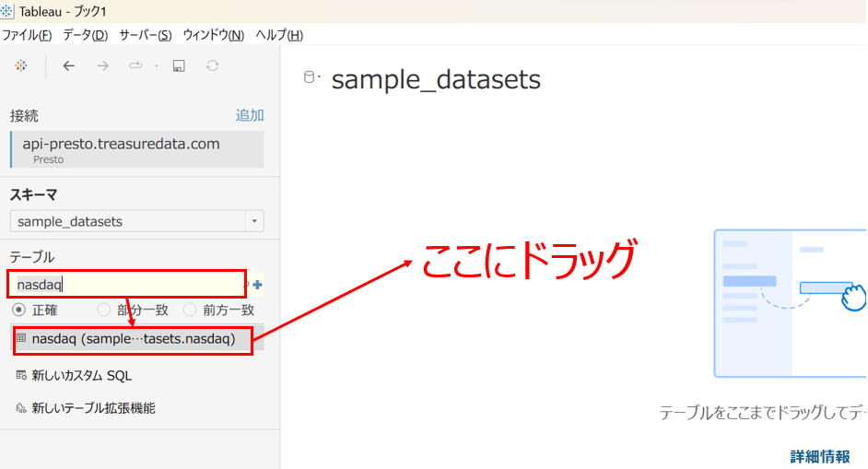Click the table search field containing nasdaq
This screenshot has height=469, width=868.
127,285
